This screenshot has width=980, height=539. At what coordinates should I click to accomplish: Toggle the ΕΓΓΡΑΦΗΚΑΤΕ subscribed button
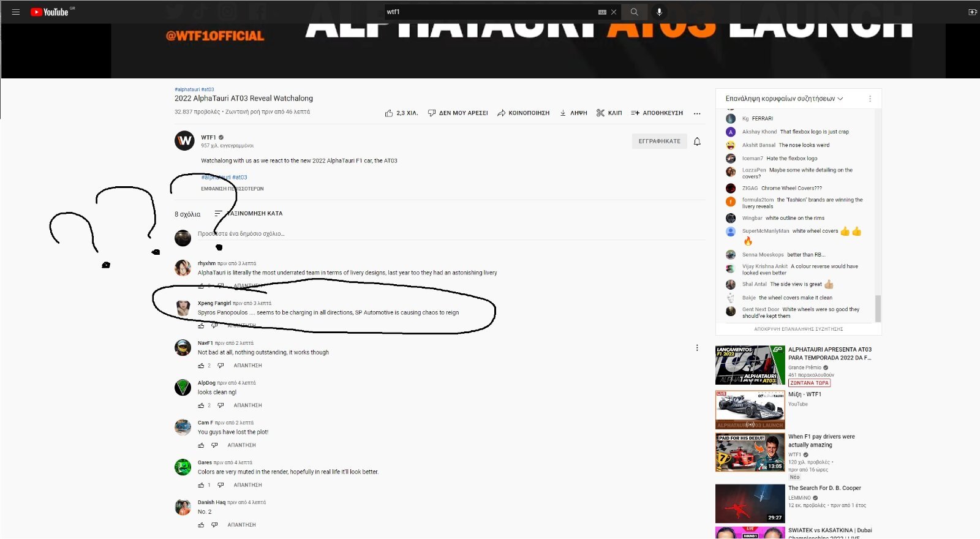pyautogui.click(x=659, y=141)
